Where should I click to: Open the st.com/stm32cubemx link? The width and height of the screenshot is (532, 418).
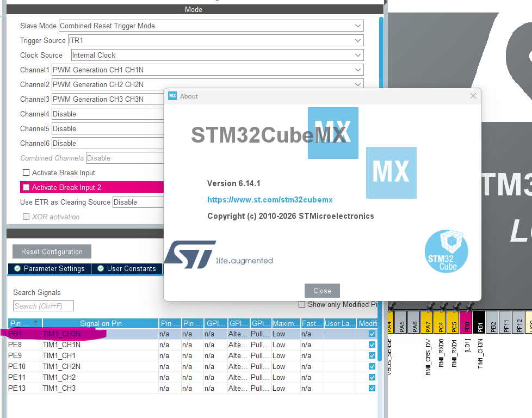270,200
